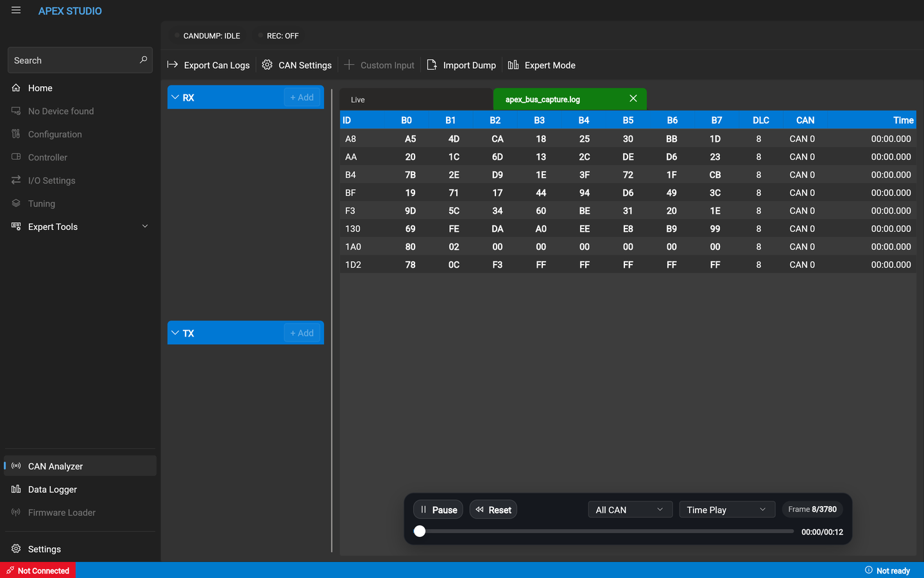Image resolution: width=924 pixels, height=578 pixels.
Task: Collapse the TX panel chevron
Action: click(175, 333)
